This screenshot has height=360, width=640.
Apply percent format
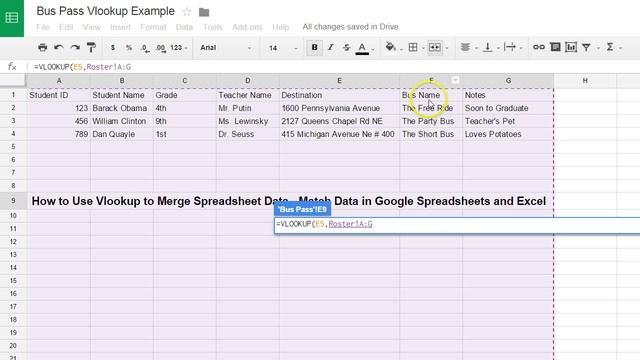pyautogui.click(x=129, y=47)
